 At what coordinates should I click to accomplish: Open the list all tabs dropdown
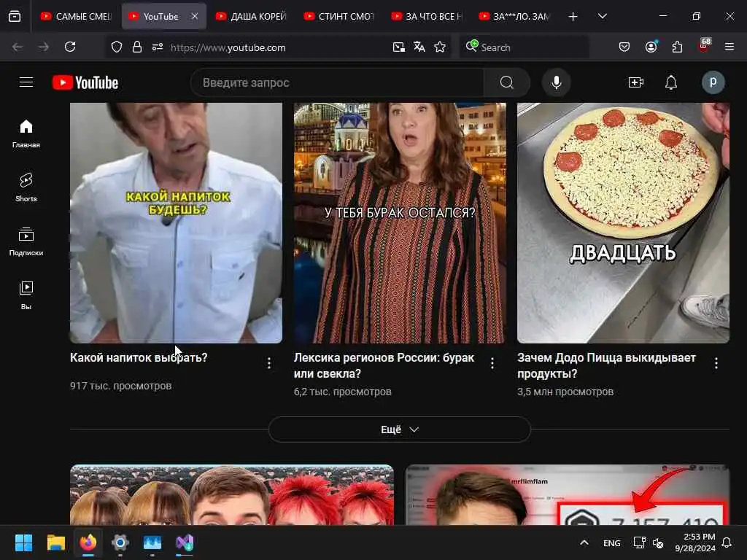pos(602,16)
